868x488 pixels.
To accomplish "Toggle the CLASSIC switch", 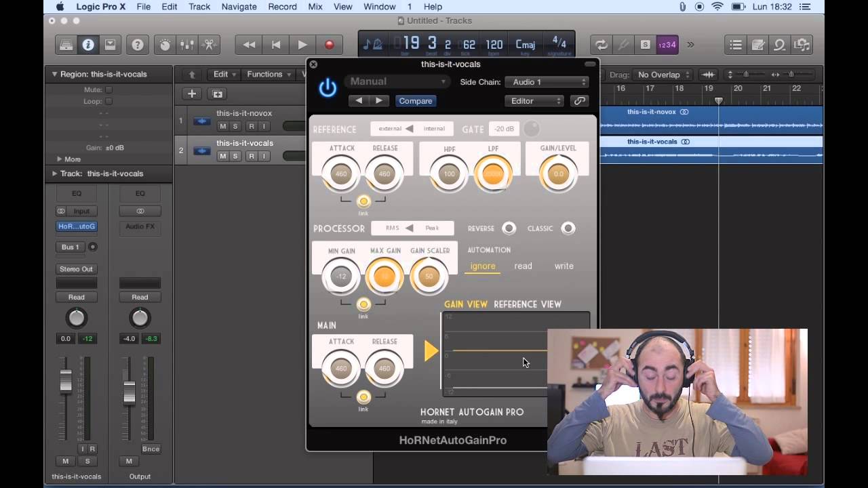I will pos(568,228).
